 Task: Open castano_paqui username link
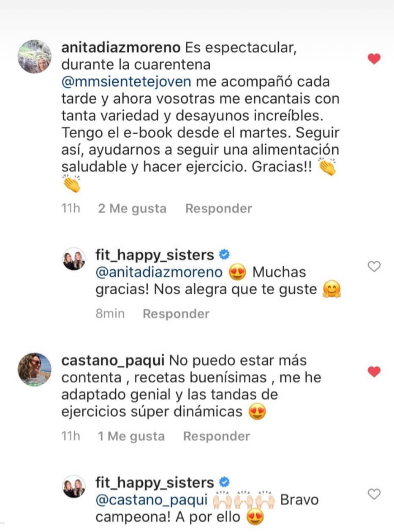point(112,361)
